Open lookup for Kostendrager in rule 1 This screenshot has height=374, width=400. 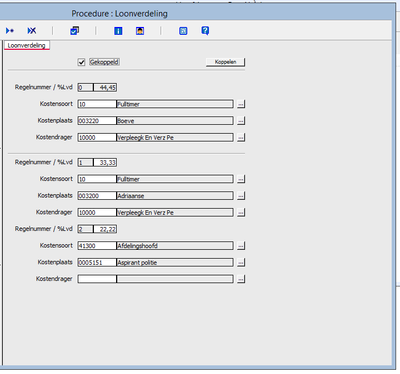[241, 213]
